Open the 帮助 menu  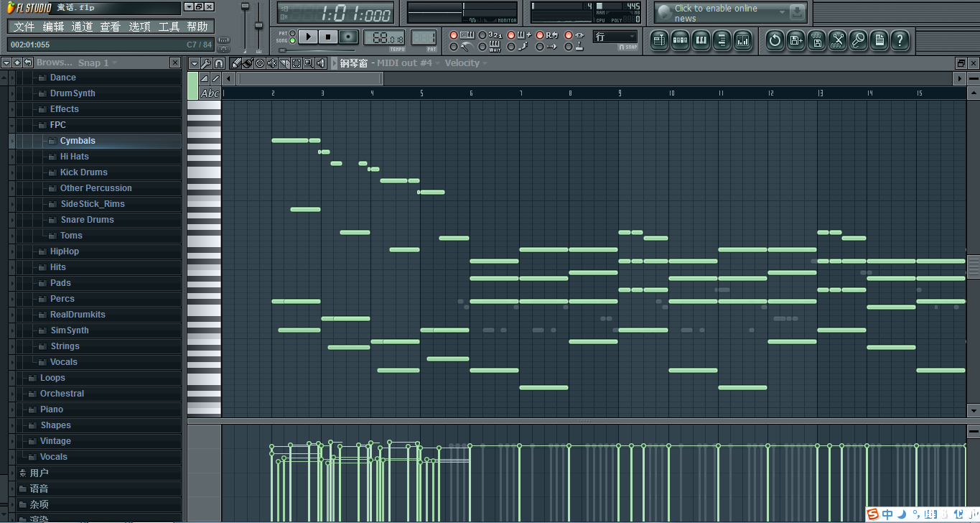tap(197, 27)
